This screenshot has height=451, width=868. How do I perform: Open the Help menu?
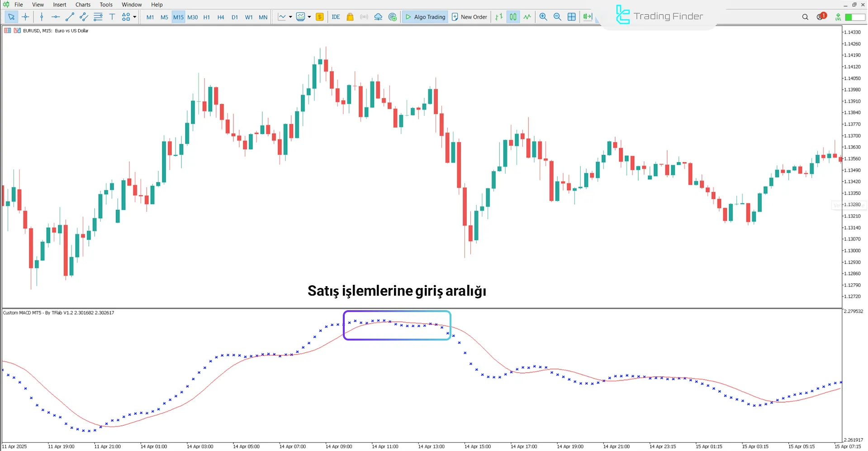157,5
